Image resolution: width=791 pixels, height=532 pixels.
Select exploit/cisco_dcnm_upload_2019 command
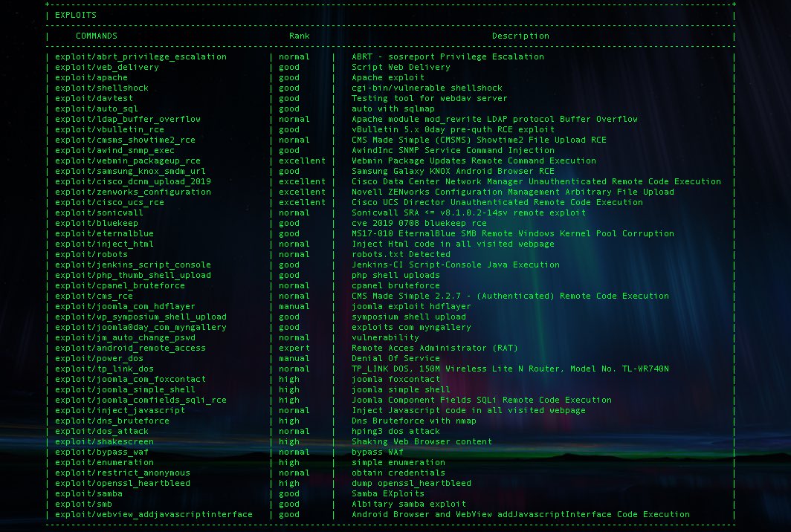coord(132,181)
